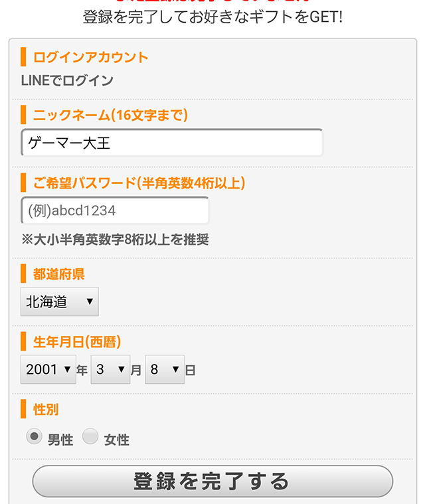This screenshot has height=504, width=425.
Task: Click the 生年月日(西暦) section heading
Action: 77,341
